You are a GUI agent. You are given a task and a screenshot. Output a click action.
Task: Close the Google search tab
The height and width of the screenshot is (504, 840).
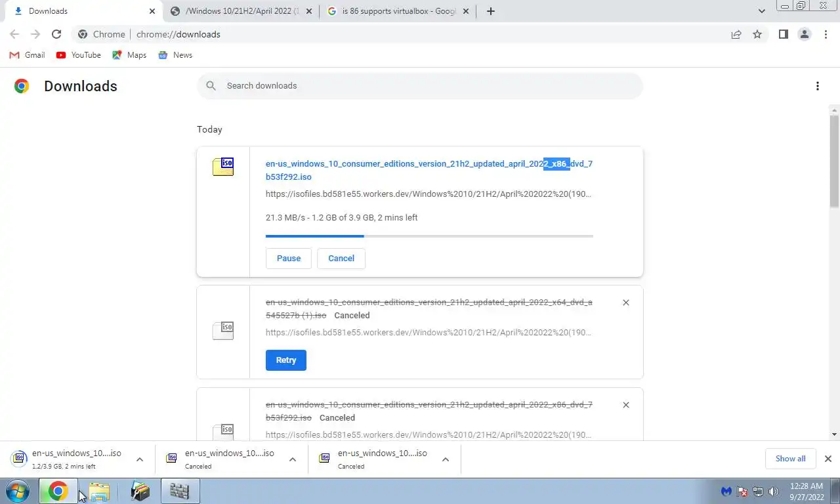point(465,11)
